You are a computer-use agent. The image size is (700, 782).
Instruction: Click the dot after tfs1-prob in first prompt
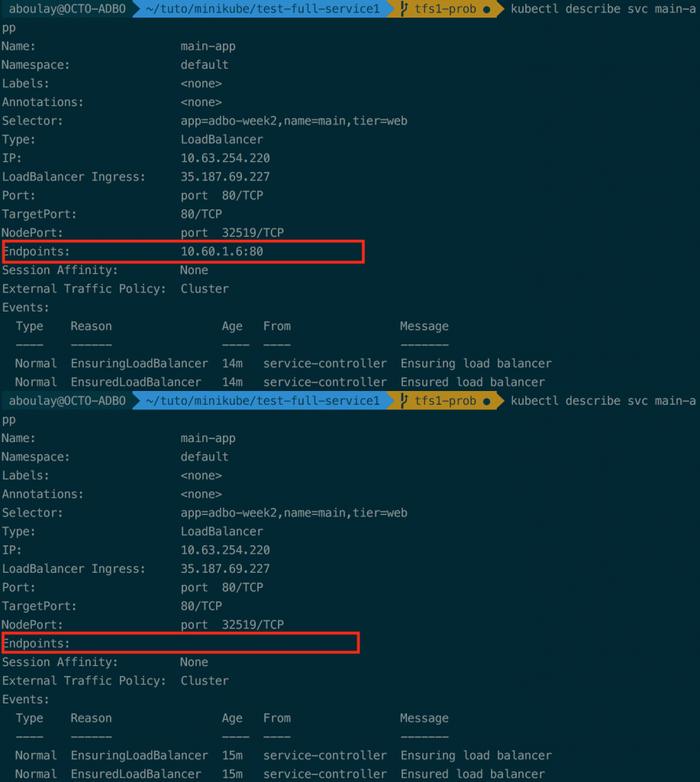486,9
